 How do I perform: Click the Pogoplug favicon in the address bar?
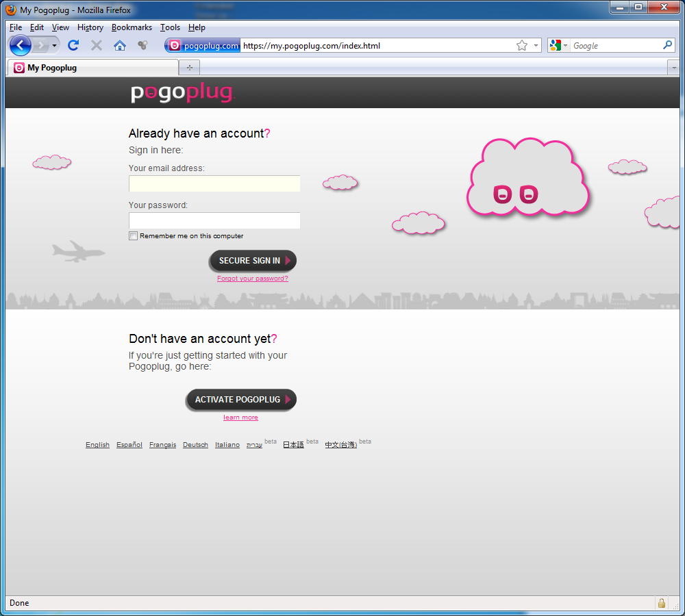[x=175, y=45]
